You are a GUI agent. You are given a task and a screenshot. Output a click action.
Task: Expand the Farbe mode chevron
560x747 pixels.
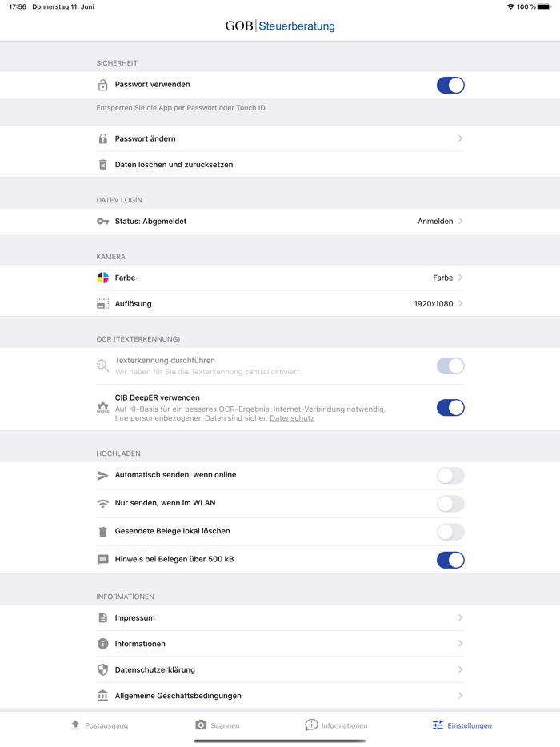(x=461, y=278)
